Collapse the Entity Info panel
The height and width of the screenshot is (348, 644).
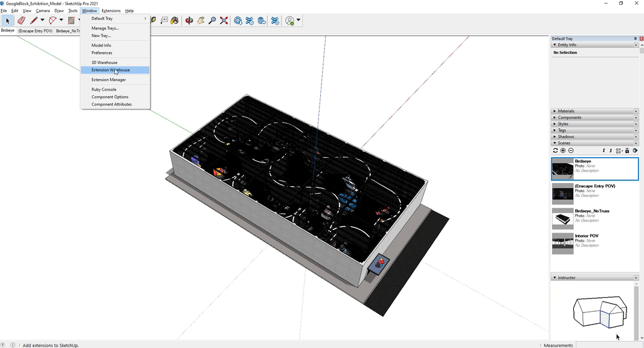(555, 45)
